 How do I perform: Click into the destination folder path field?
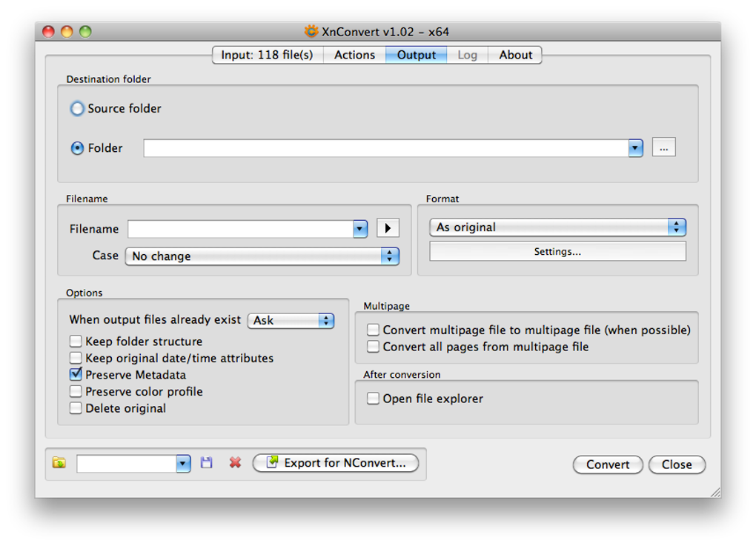[386, 148]
